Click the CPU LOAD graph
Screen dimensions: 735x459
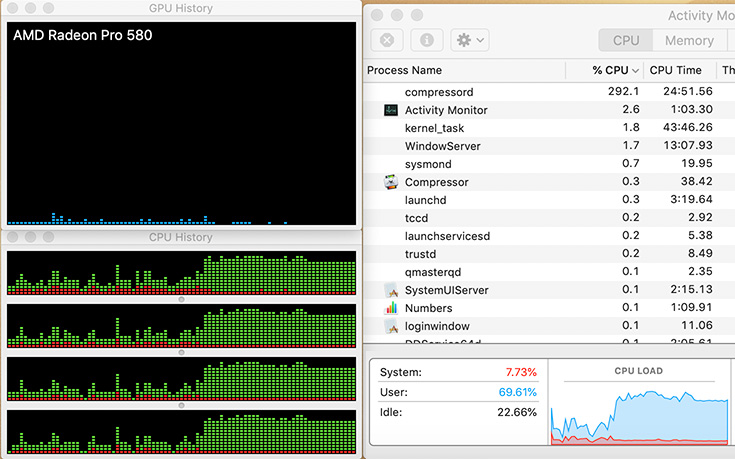point(639,416)
